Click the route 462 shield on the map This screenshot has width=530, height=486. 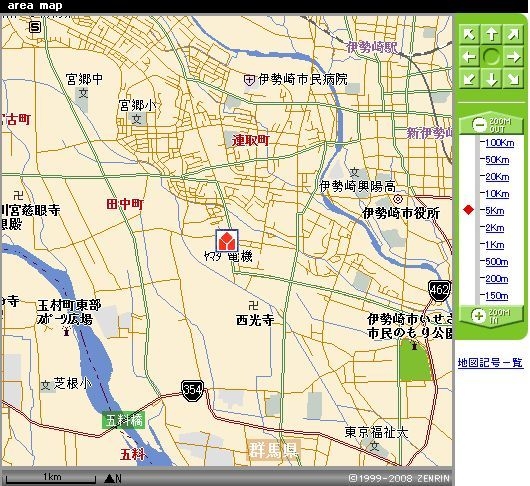(439, 290)
